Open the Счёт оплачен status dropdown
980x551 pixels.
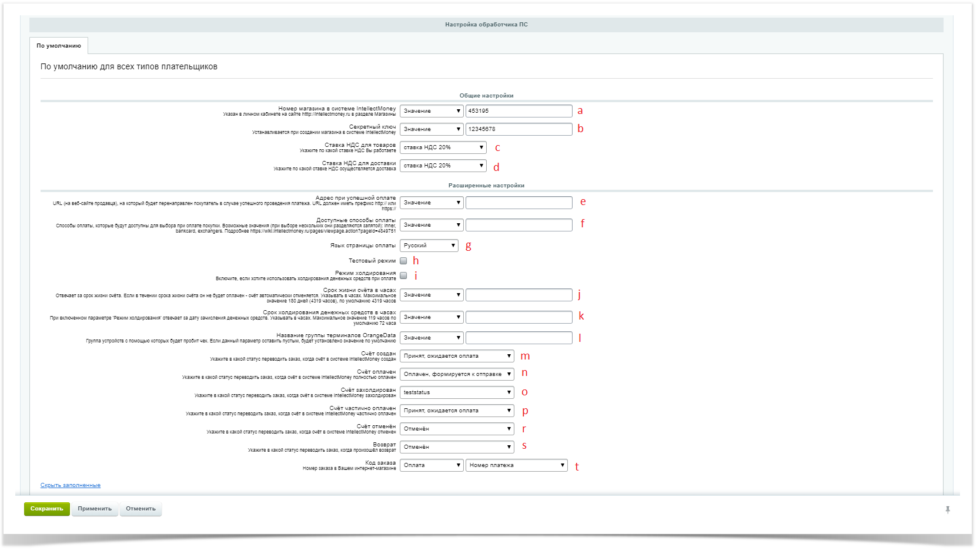pos(457,374)
